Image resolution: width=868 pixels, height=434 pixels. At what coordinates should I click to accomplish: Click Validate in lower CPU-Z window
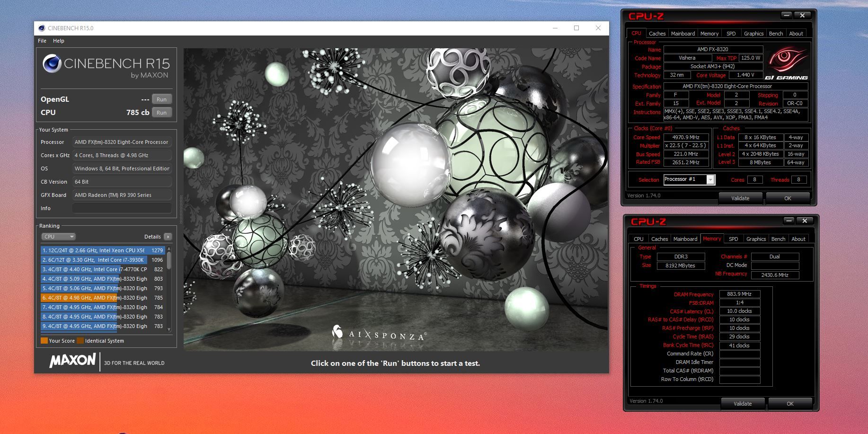click(x=743, y=404)
